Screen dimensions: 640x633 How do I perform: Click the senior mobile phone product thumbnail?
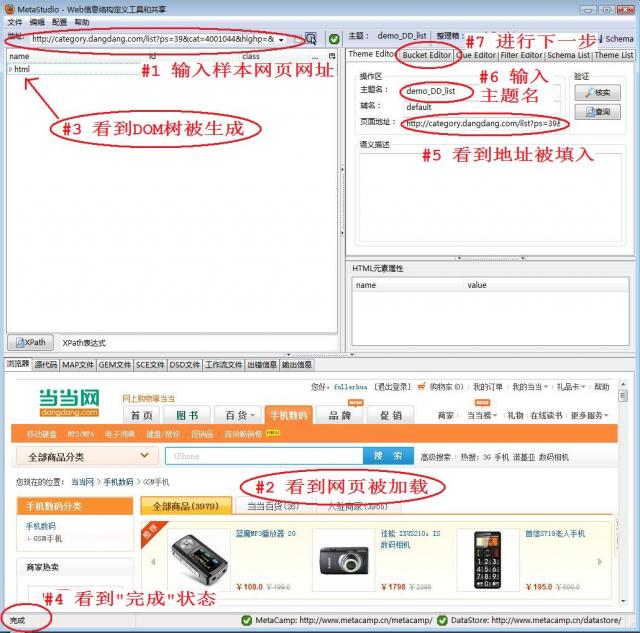[x=487, y=561]
